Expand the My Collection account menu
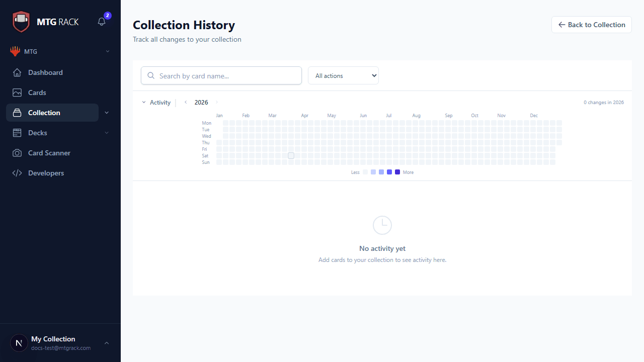This screenshot has width=644, height=362. tap(106, 342)
